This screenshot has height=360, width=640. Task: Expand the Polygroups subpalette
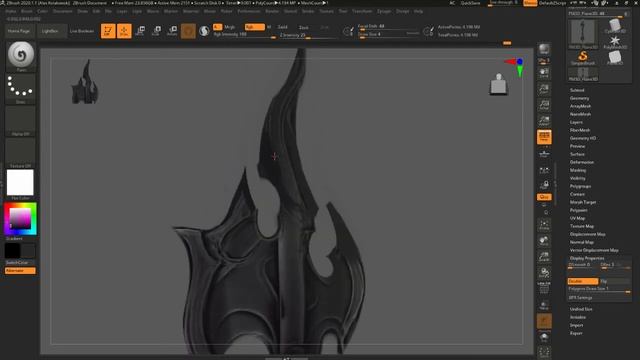(x=580, y=186)
